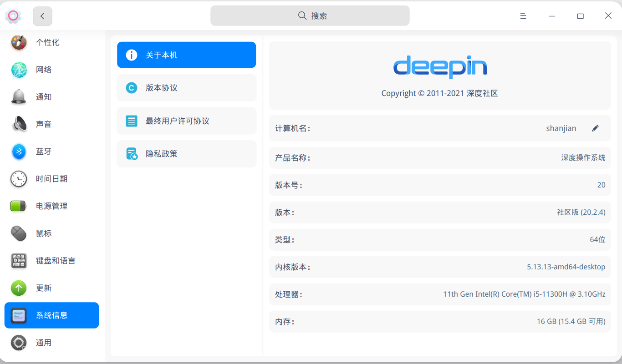Open Notification (通知) bell icon
622x364 pixels.
pyautogui.click(x=19, y=97)
